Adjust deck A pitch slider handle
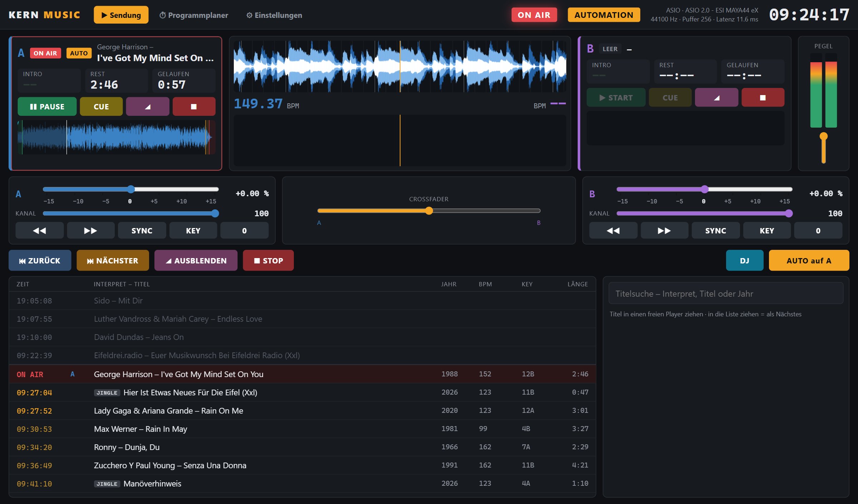Viewport: 858px width, 504px height. 131,189
